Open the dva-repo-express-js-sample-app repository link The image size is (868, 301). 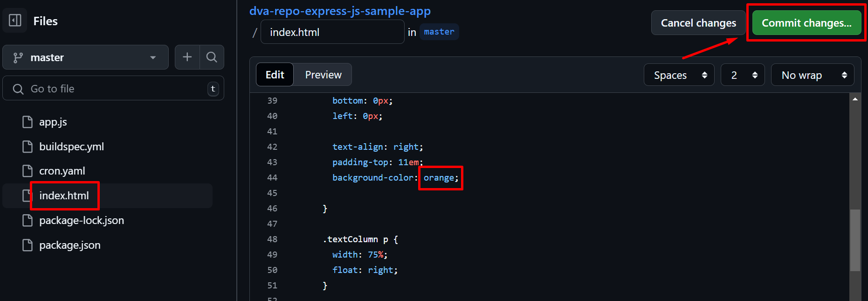tap(340, 11)
